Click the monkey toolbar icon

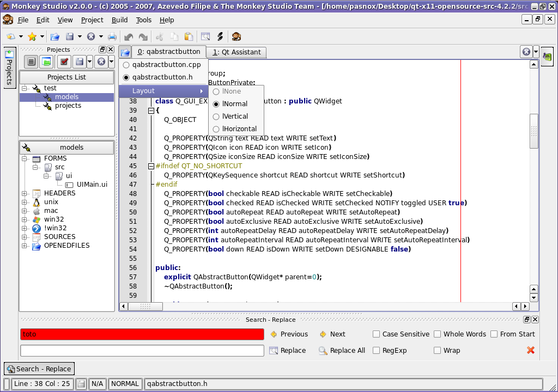pyautogui.click(x=236, y=36)
